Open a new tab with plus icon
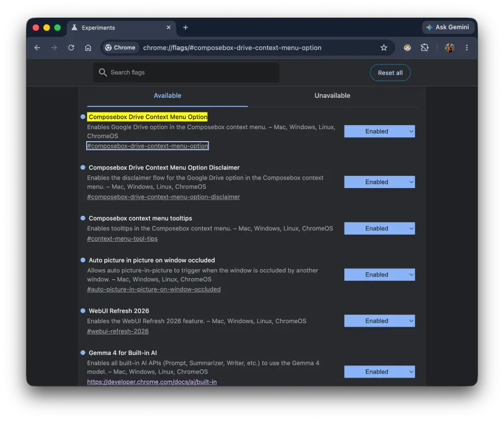Screen dimensions: 504x421 point(185,28)
